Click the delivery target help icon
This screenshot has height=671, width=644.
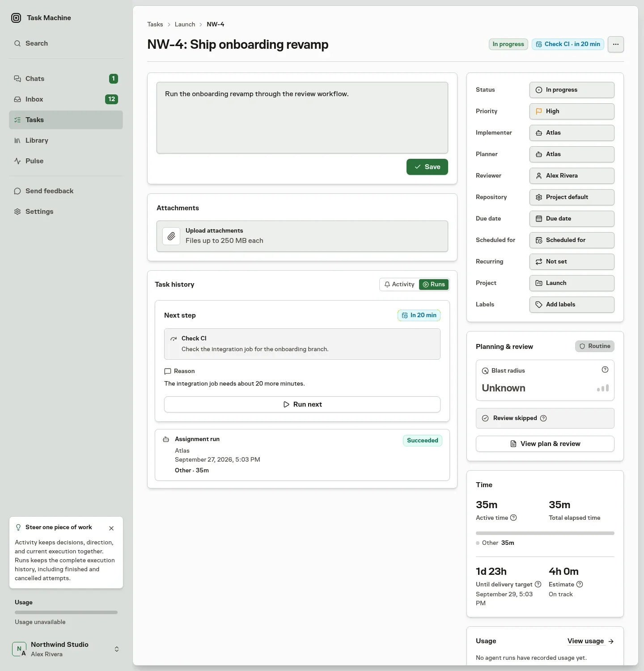point(538,584)
